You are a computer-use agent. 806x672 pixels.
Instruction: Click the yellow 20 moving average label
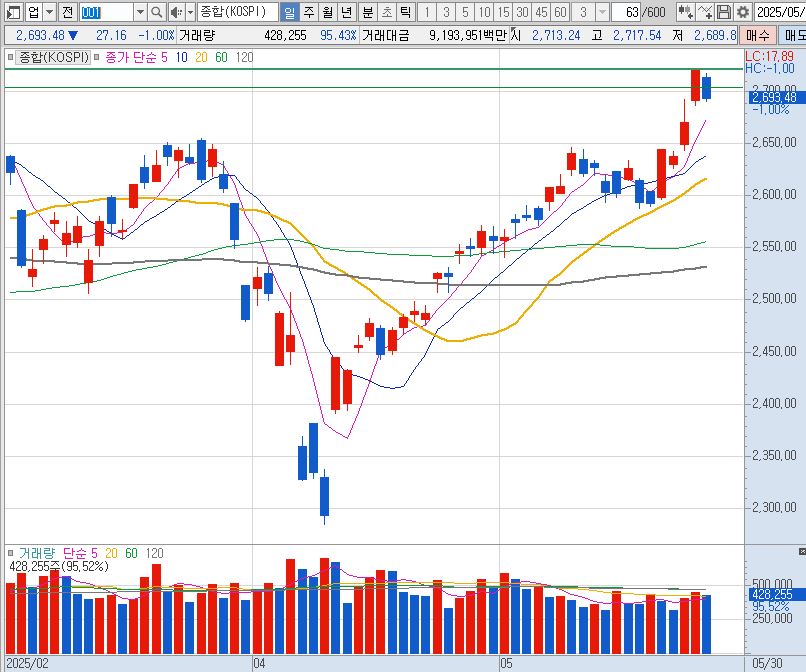(201, 58)
